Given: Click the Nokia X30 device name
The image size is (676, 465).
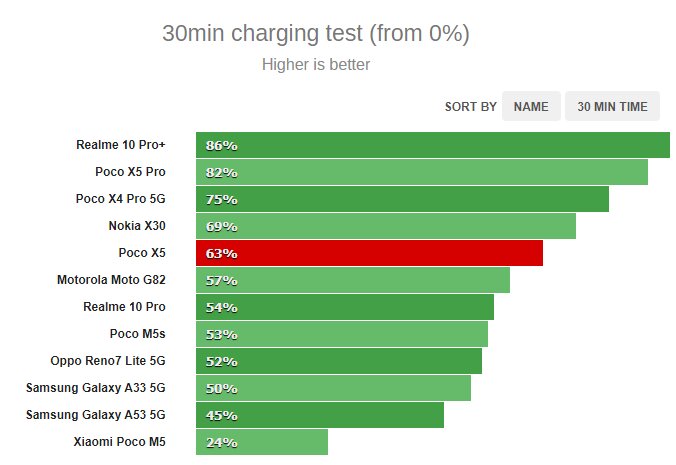Looking at the screenshot, I should (137, 226).
